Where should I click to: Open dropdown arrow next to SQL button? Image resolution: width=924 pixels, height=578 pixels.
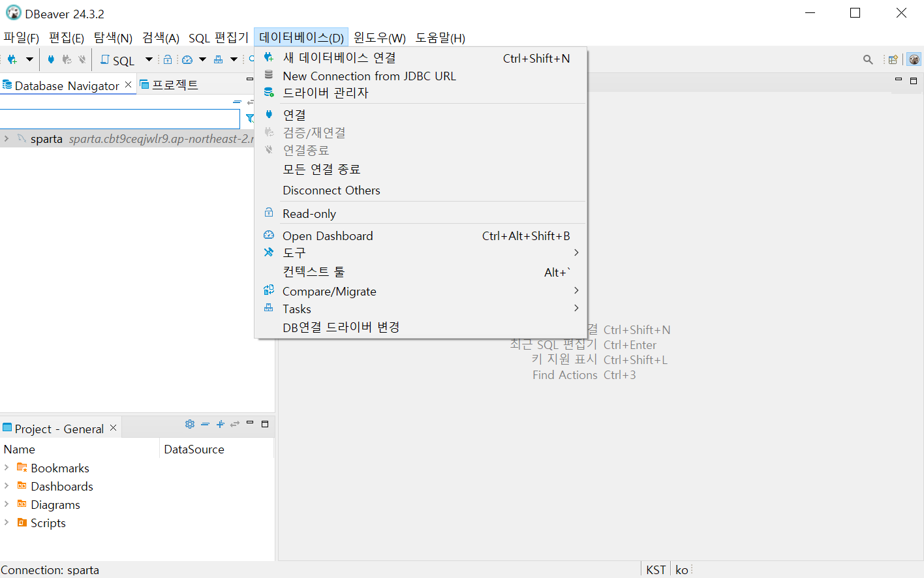pos(149,59)
